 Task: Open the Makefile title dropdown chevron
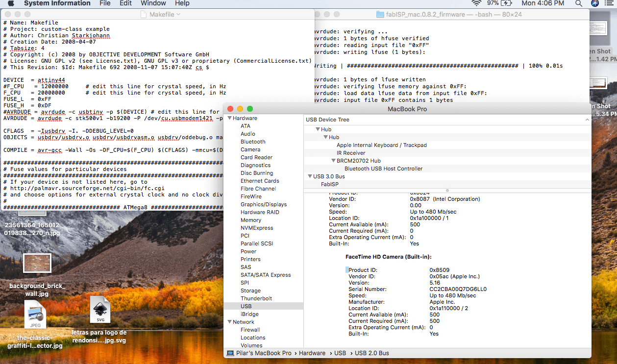(x=178, y=14)
